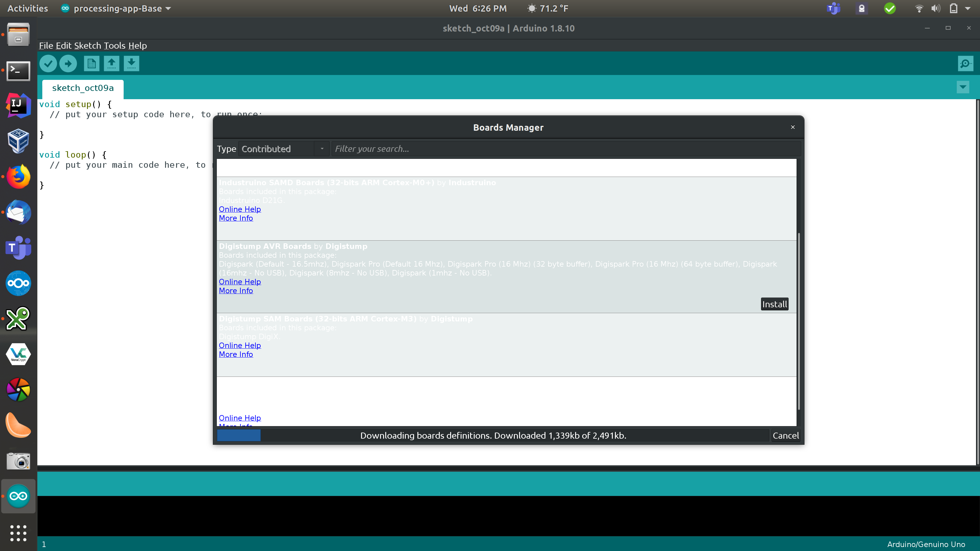Screen dimensions: 980x551
Task: Click More Info for Digistump SAM Boards
Action: click(x=236, y=354)
